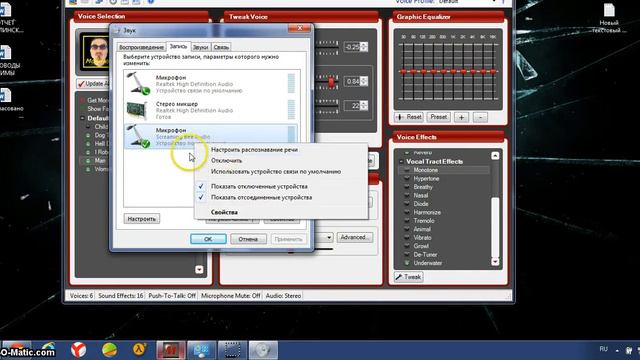The image size is (640, 360).
Task: Switch to the Связь tab
Action: [221, 47]
